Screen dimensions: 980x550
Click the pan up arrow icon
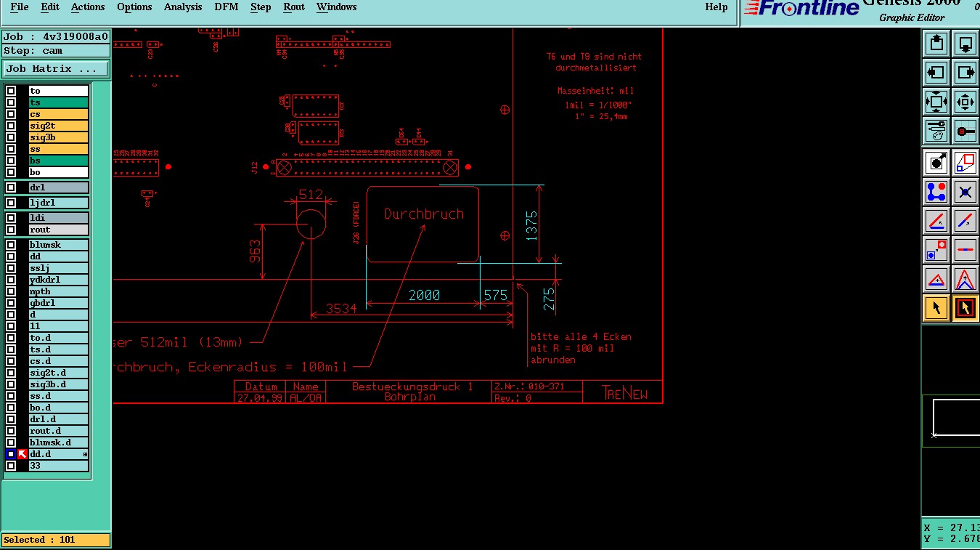[x=936, y=44]
